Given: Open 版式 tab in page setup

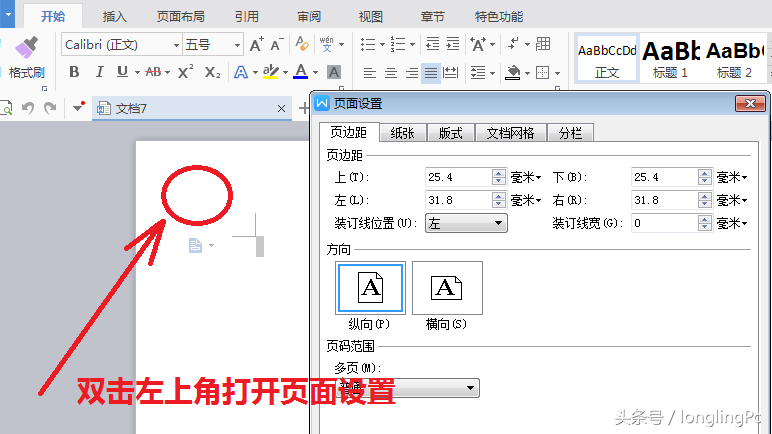Looking at the screenshot, I should [x=450, y=133].
